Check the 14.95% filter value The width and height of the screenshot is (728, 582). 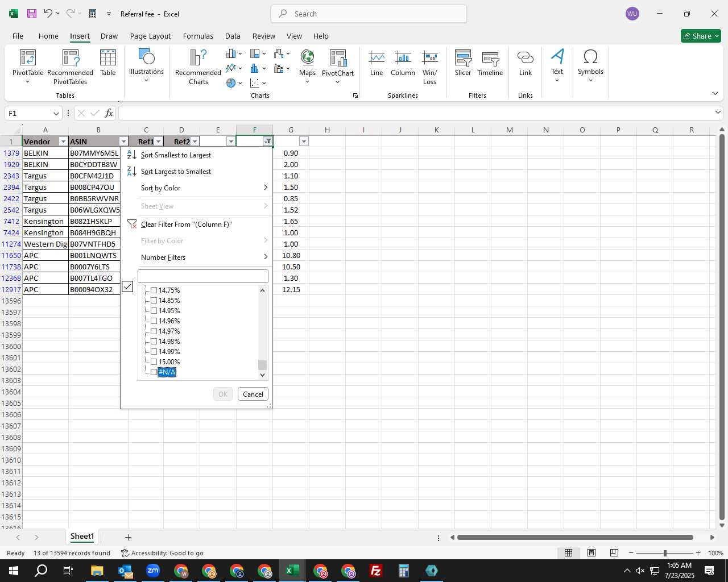click(154, 311)
